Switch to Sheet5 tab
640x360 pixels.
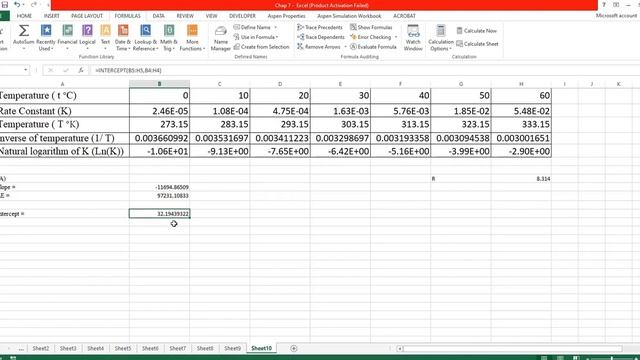tap(122, 348)
